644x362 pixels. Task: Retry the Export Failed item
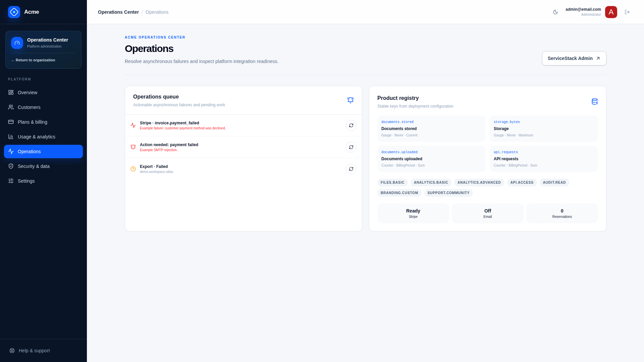click(351, 169)
